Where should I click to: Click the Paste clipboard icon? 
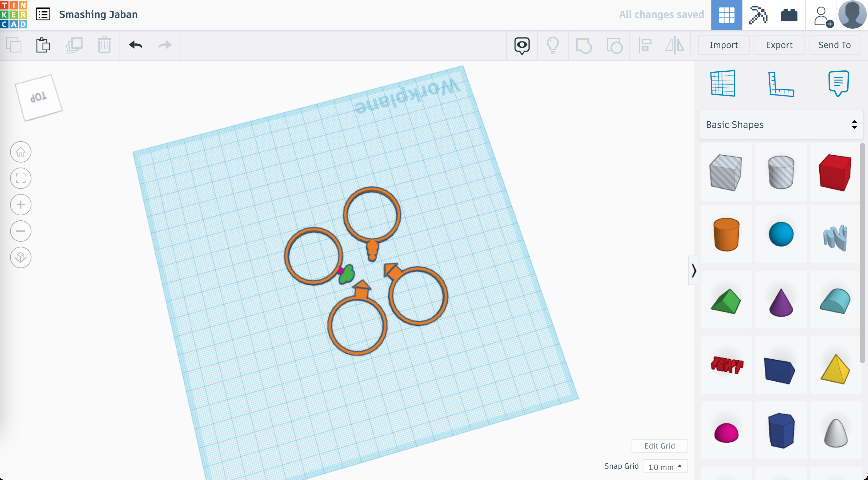pyautogui.click(x=43, y=45)
